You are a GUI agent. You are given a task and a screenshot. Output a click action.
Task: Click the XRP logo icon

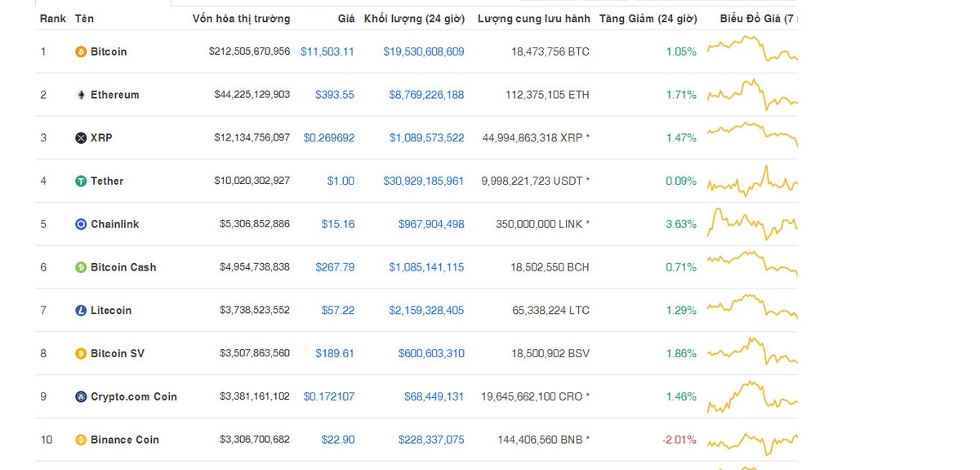pyautogui.click(x=81, y=138)
